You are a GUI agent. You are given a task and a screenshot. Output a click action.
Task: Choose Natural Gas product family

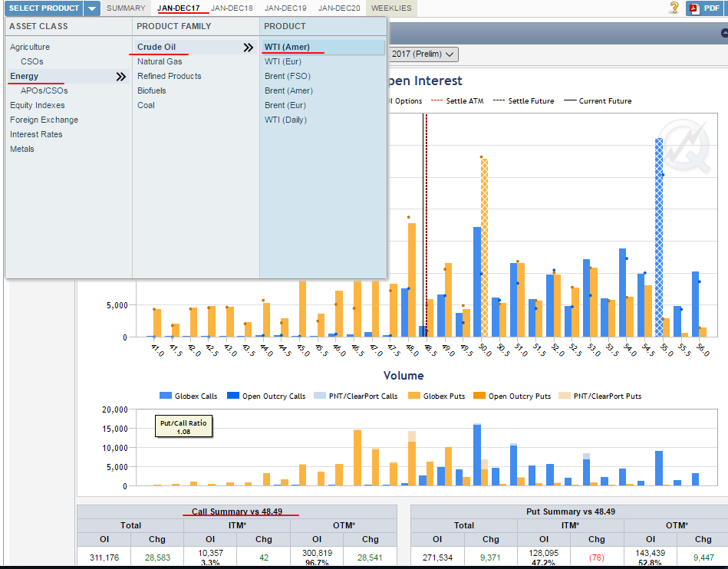click(160, 61)
